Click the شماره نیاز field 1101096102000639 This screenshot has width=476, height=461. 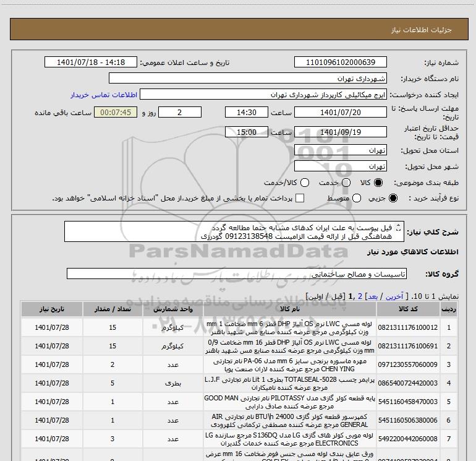pyautogui.click(x=340, y=62)
